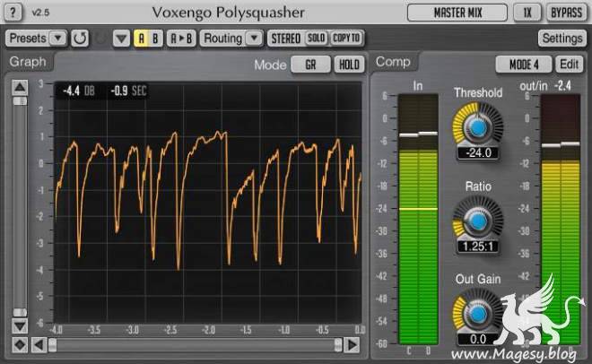
Task: Click the grayed-out undo icon beside reset
Action: click(100, 39)
